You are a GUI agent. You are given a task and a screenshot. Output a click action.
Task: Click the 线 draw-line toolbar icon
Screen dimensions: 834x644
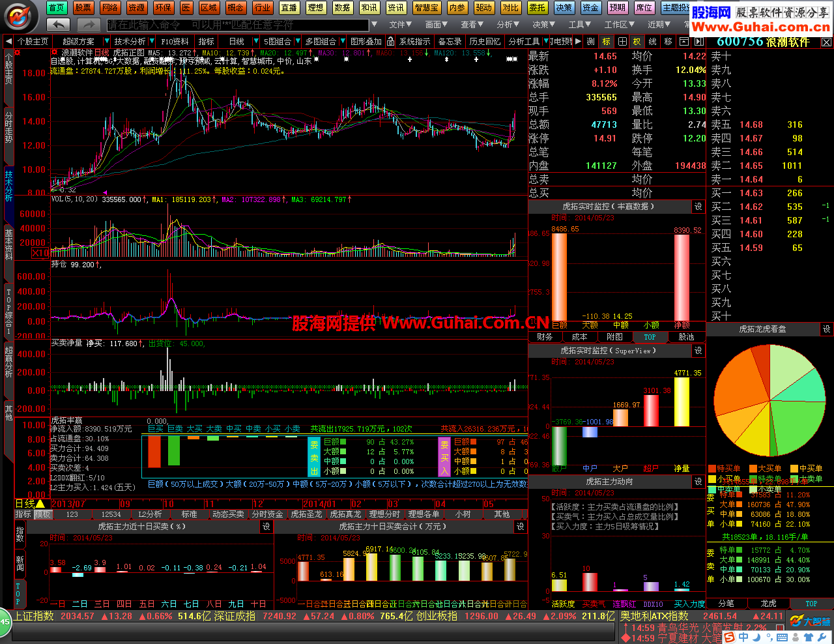tap(653, 41)
